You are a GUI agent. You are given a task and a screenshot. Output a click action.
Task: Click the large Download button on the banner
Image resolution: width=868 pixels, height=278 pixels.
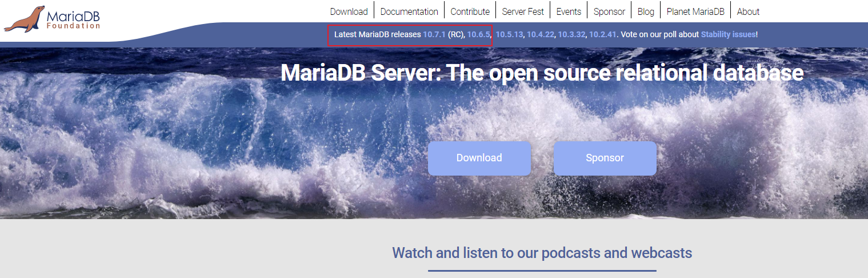[479, 158]
